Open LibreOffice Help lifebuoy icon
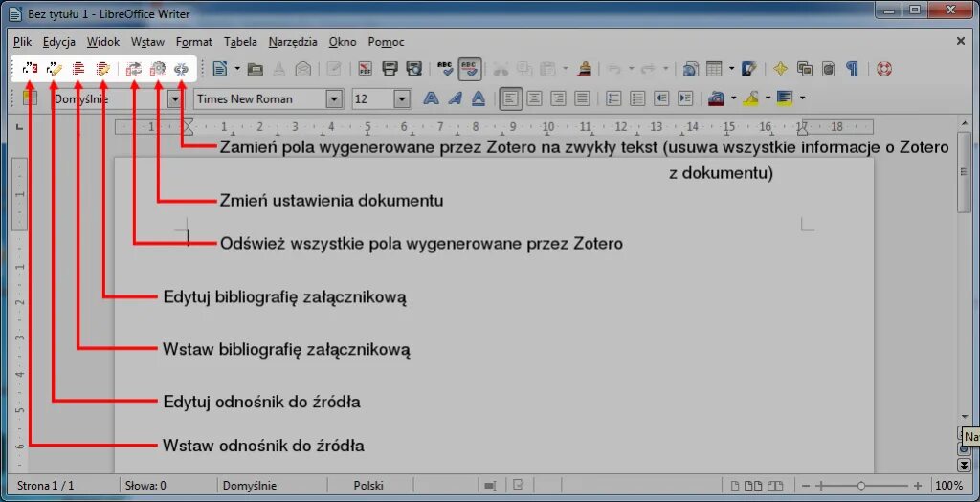The height and width of the screenshot is (502, 980). [x=883, y=69]
